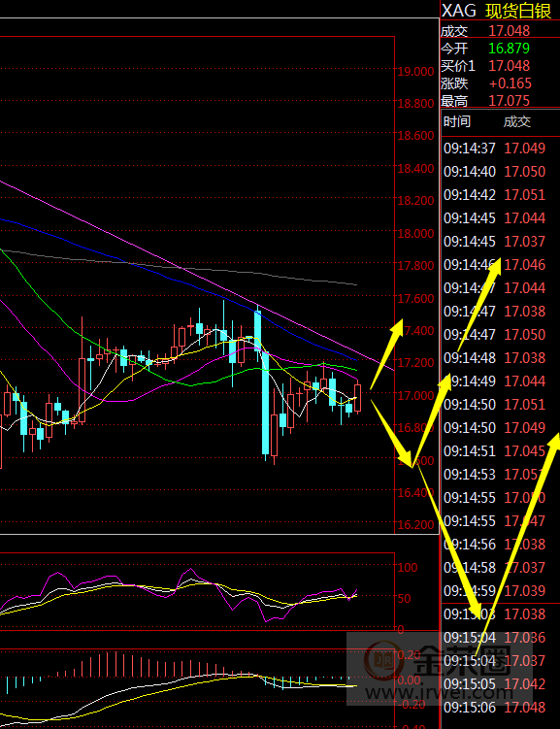The width and height of the screenshot is (560, 729).
Task: Click the 买价1 value 17.048
Action: point(509,66)
